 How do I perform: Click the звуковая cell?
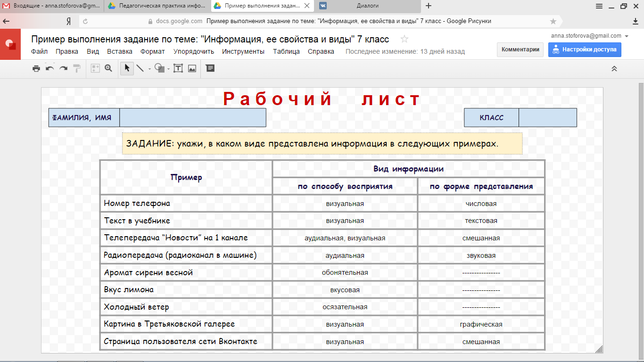click(481, 255)
